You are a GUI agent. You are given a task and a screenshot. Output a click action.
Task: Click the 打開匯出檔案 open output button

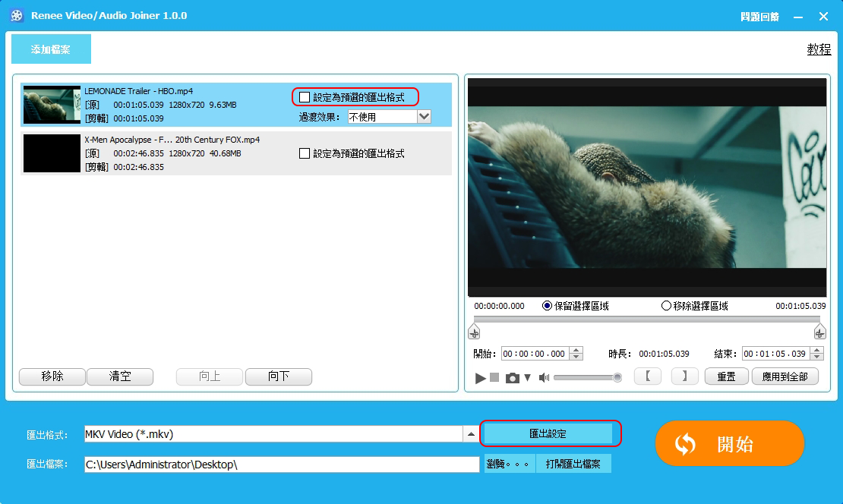573,465
